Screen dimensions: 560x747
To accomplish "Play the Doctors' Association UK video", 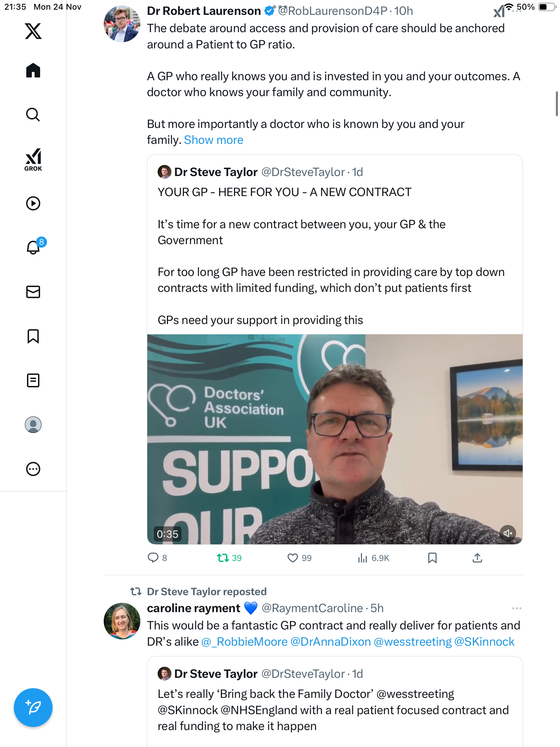I will tap(335, 439).
